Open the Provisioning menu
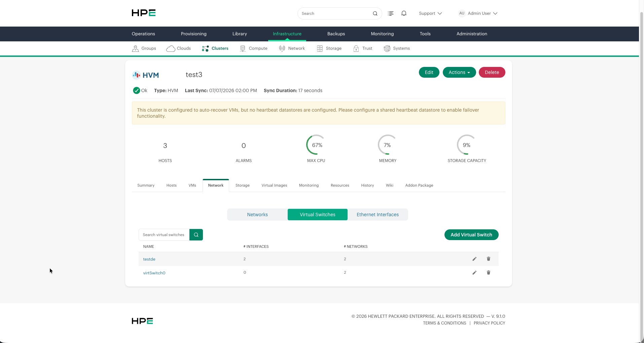 pos(194,34)
